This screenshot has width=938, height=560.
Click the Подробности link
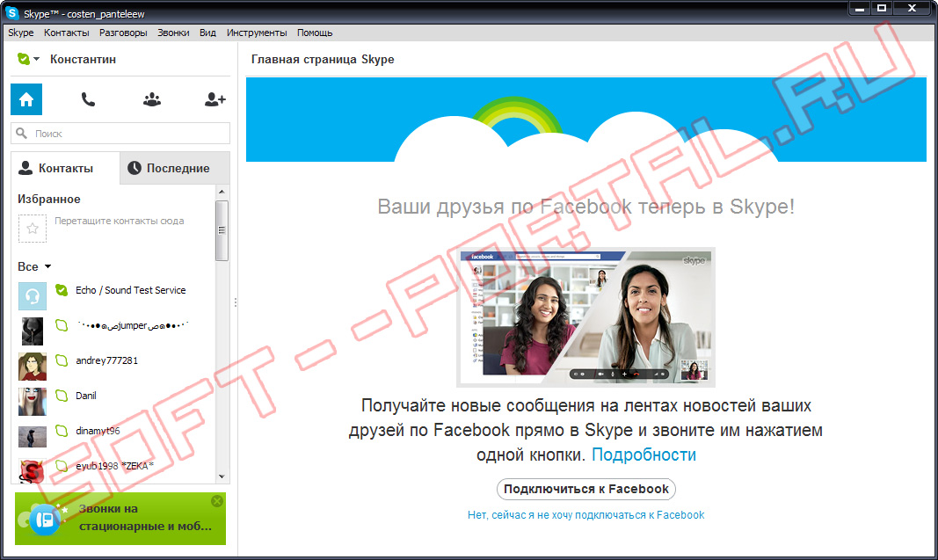click(644, 455)
